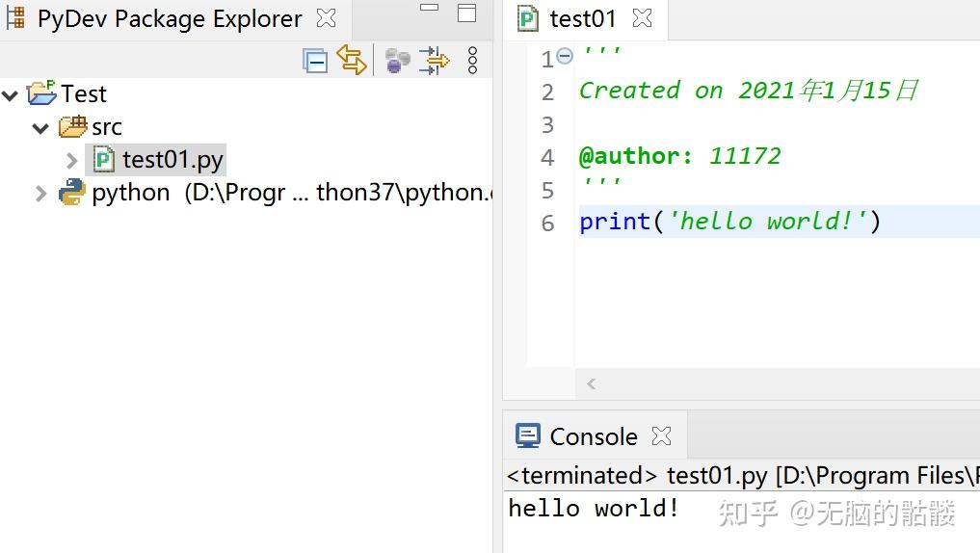
Task: Minimize the PyDev Package Explorer panel
Action: point(429,8)
